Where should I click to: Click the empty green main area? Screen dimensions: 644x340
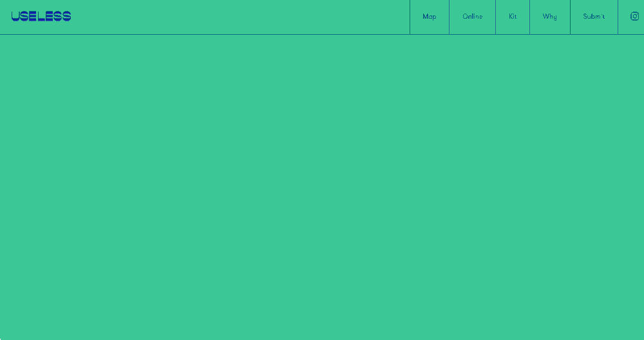click(322, 187)
